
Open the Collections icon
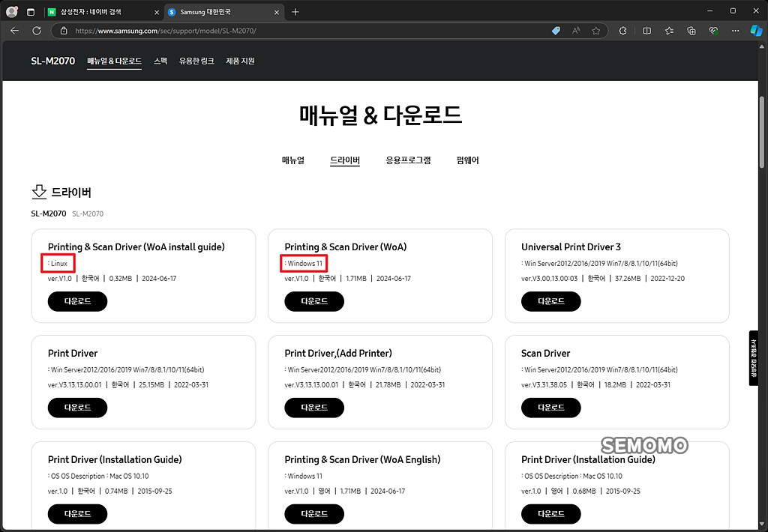coord(691,30)
